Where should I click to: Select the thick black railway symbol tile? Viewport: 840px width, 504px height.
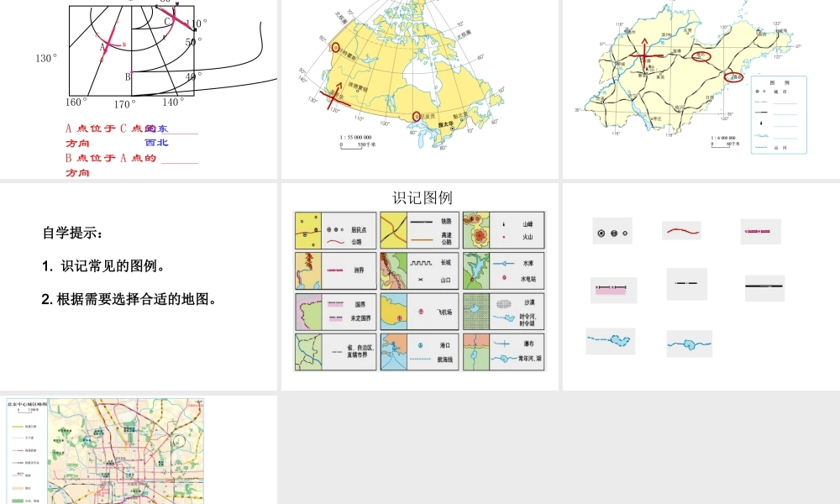(764, 287)
